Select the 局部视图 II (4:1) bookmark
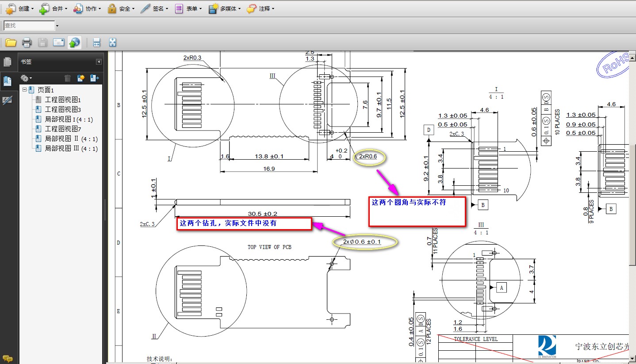The height and width of the screenshot is (364, 636). (71, 139)
